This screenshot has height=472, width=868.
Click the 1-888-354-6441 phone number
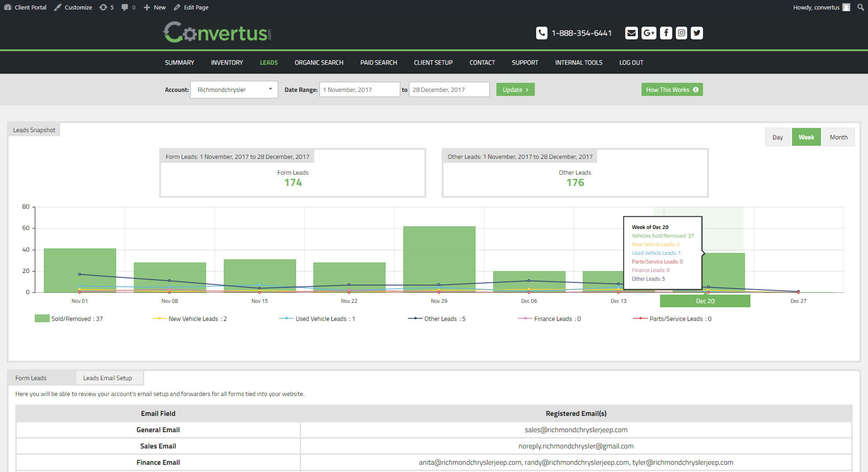point(581,33)
